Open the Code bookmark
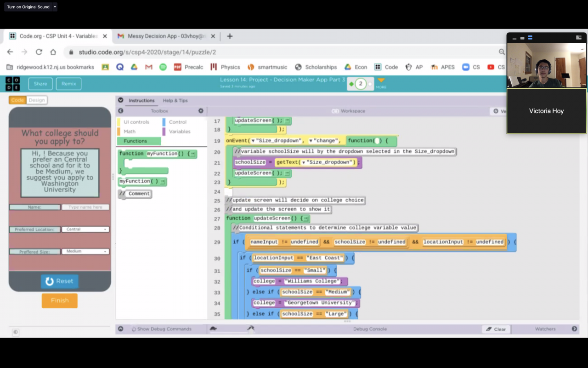This screenshot has width=588, height=368. coord(386,67)
